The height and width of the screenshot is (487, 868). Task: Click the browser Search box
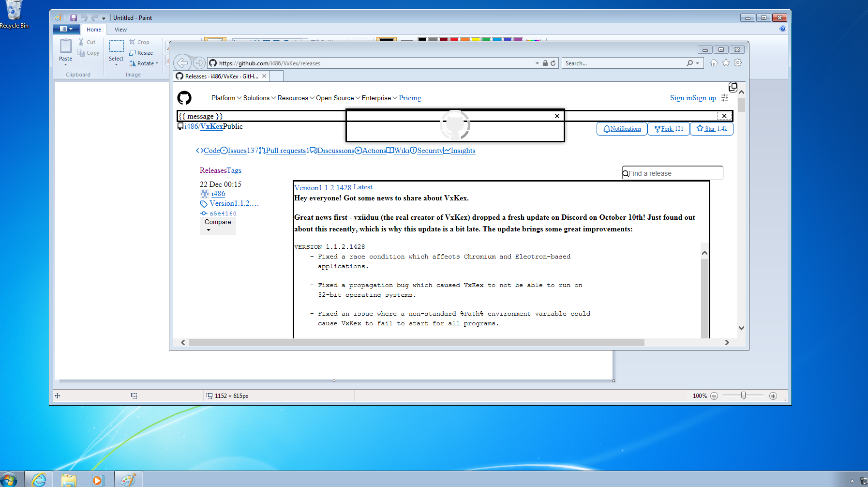624,63
